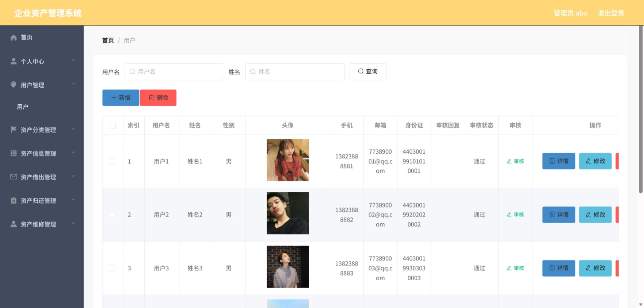
Task: Click the 用户名 search input field
Action: click(174, 72)
